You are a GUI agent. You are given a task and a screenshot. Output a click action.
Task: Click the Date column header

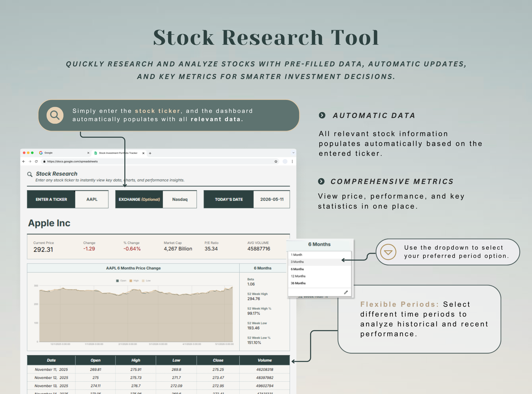[x=51, y=360]
